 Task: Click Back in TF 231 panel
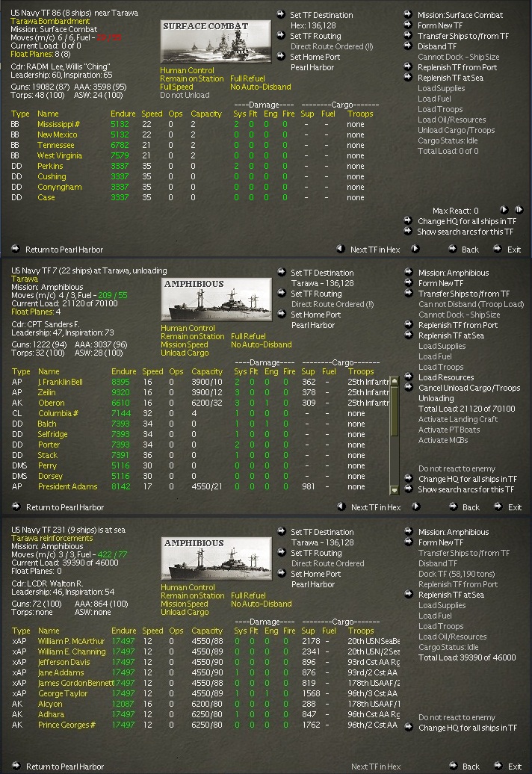[471, 766]
